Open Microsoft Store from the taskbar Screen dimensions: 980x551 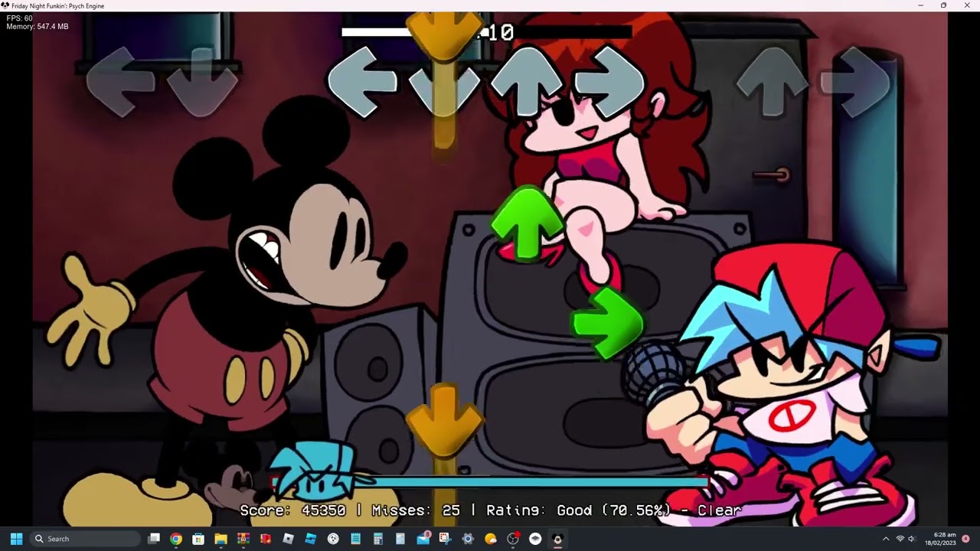click(198, 539)
